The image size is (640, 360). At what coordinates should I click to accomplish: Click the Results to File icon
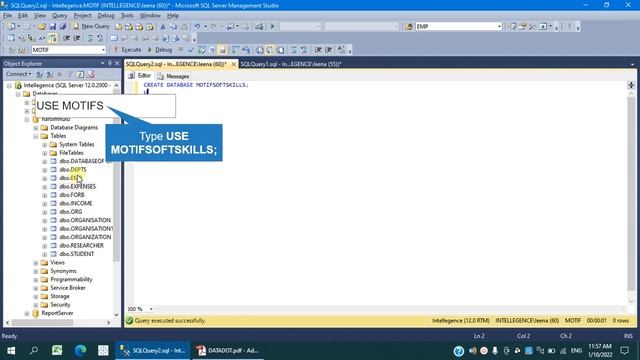(x=281, y=50)
